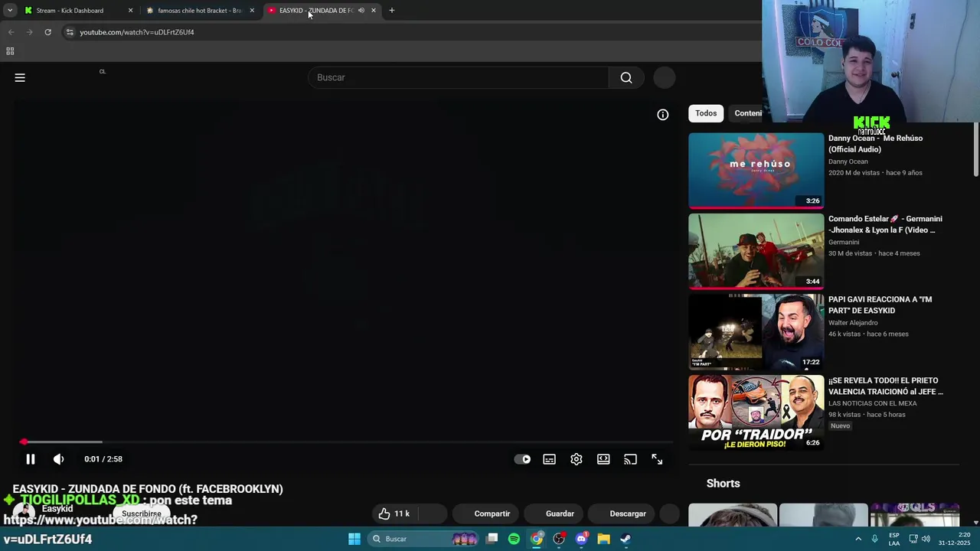Click the page vertical scrollbar

975,150
